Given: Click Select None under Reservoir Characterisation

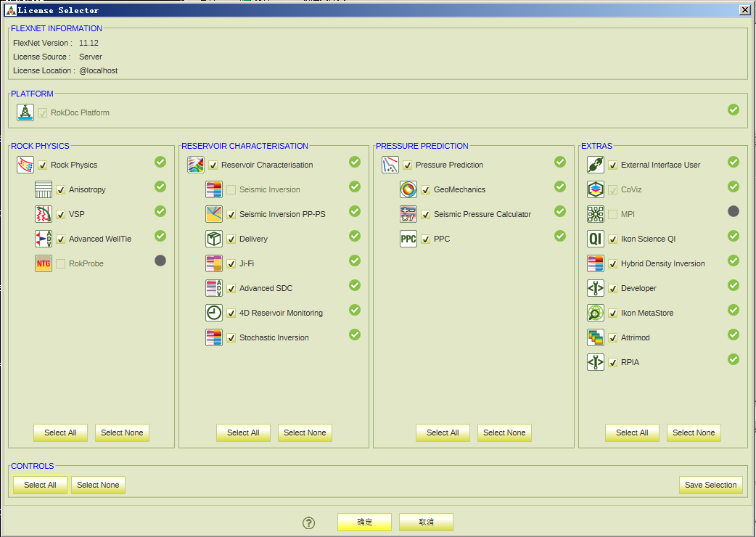Looking at the screenshot, I should tap(305, 433).
